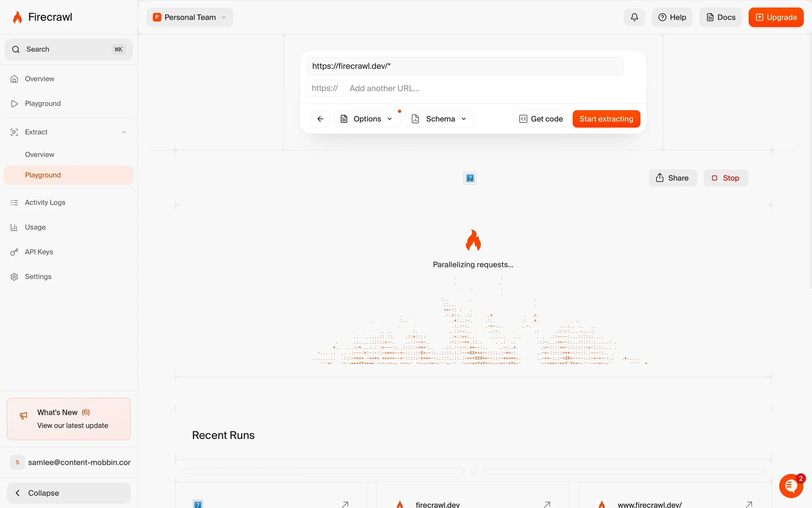
Task: Open the chat support bubble
Action: (x=791, y=486)
